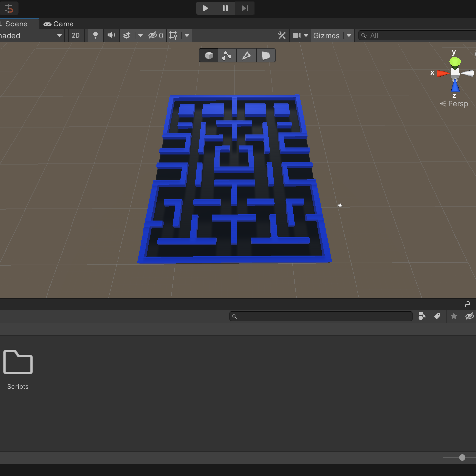Switch to the Scene tab
Image resolution: width=476 pixels, height=476 pixels.
17,24
